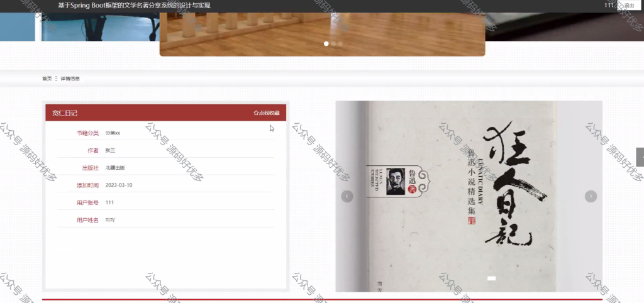Show next book image with right arrow
The height and width of the screenshot is (303, 644).
pos(591,196)
